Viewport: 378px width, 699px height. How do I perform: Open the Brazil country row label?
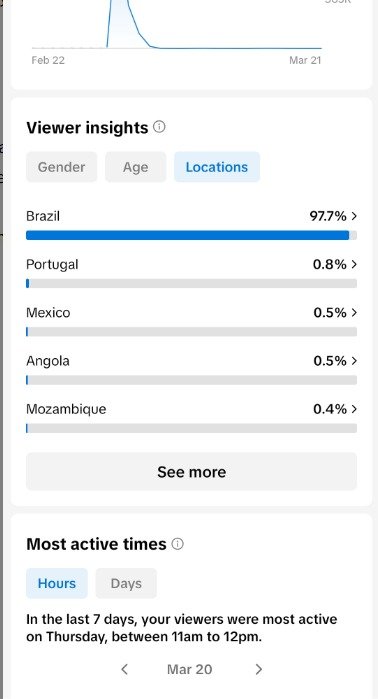tap(43, 216)
